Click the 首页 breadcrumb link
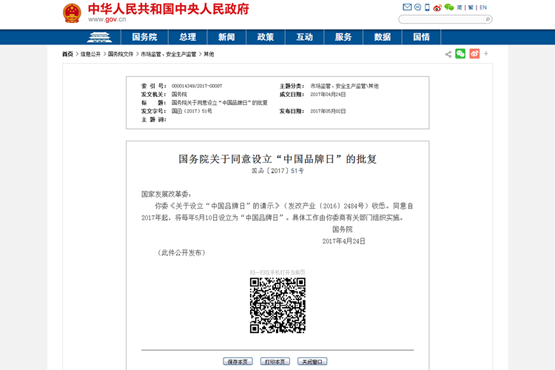555x370 pixels. (68, 54)
